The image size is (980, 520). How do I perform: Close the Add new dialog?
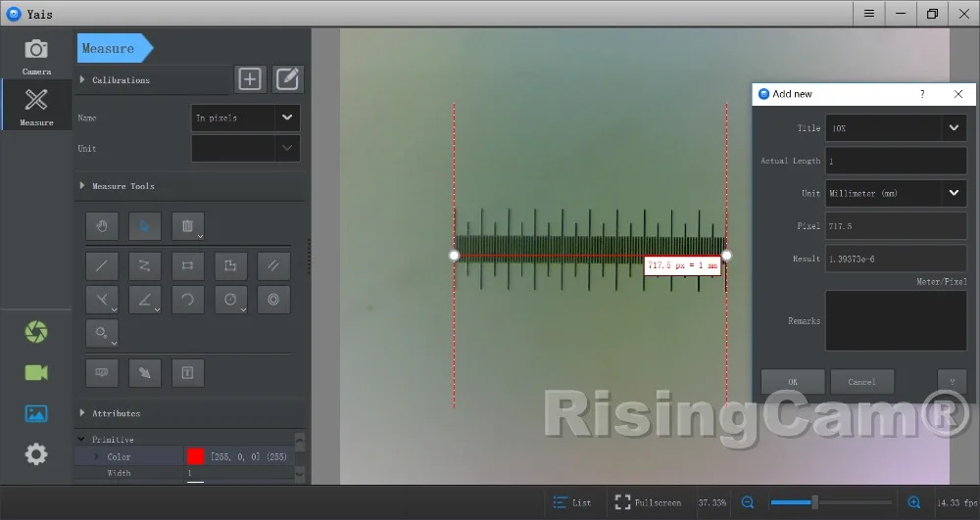pos(958,94)
